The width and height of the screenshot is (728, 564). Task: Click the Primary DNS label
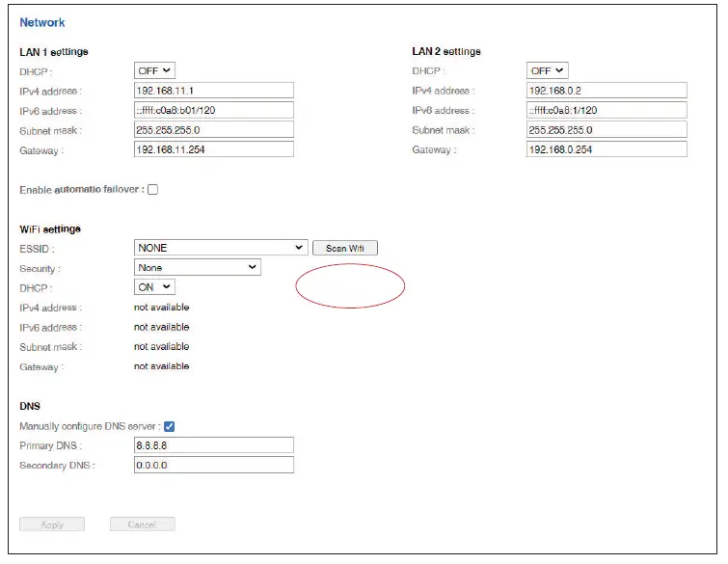coord(50,445)
